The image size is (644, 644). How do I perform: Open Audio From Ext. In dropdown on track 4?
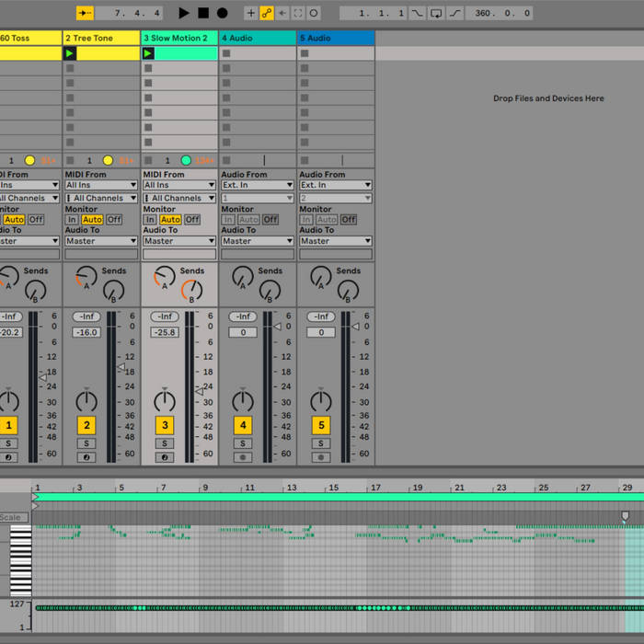(258, 185)
